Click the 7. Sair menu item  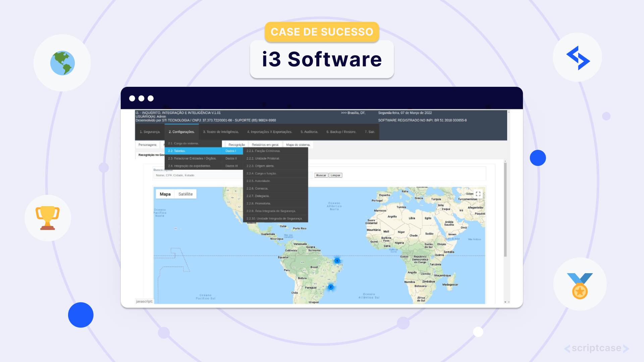[x=370, y=132]
